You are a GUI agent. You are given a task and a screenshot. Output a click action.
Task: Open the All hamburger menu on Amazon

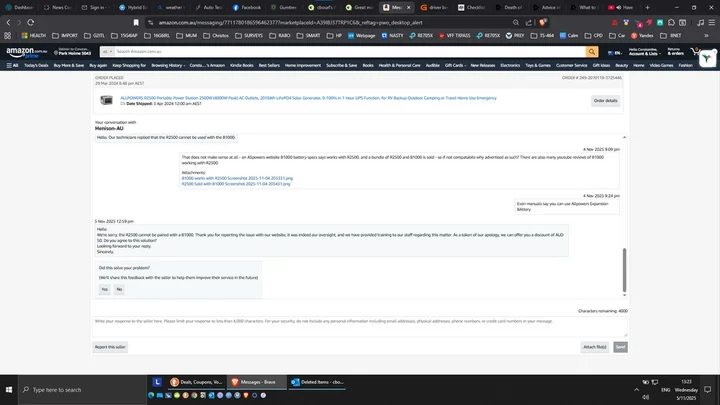coord(12,66)
